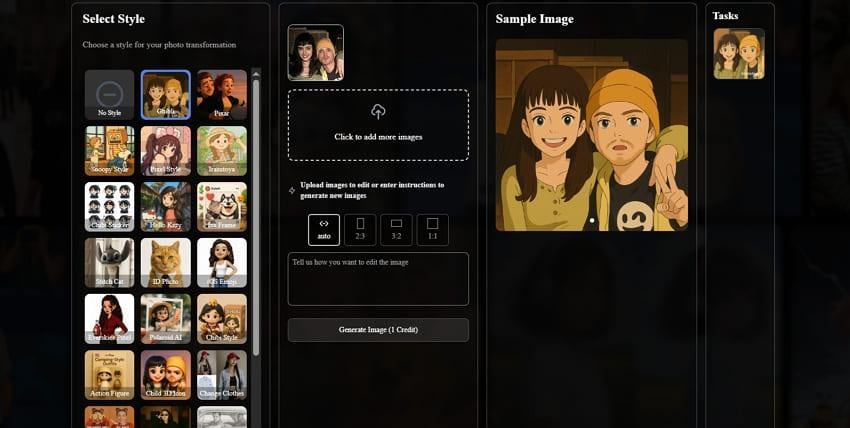
Task: Select the Snoopy Style tile
Action: pos(110,151)
